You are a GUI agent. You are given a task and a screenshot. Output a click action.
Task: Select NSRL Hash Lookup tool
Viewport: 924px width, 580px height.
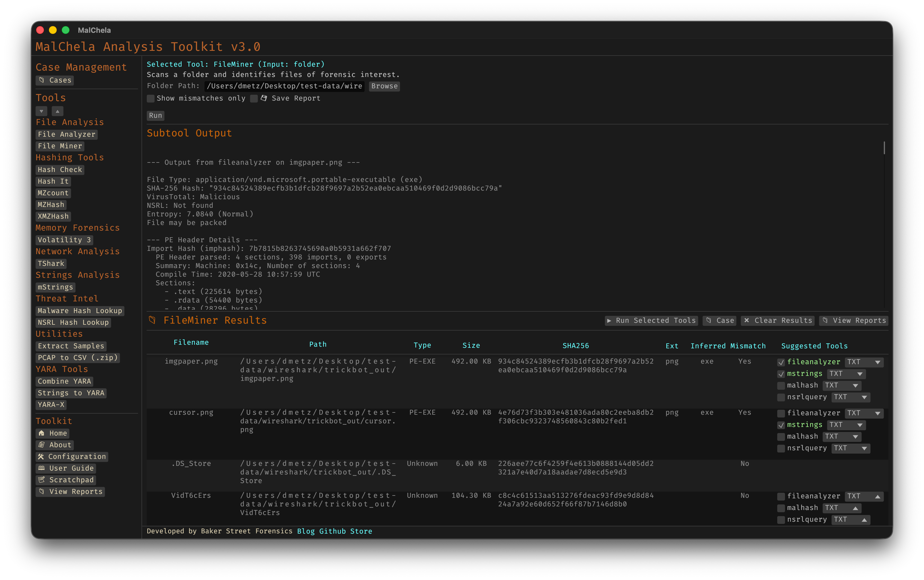pyautogui.click(x=73, y=322)
